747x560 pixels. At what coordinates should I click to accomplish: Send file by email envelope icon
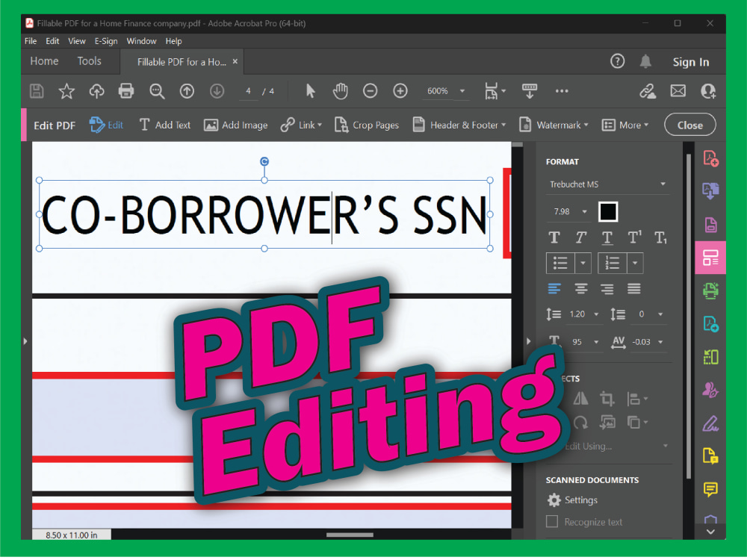(678, 91)
